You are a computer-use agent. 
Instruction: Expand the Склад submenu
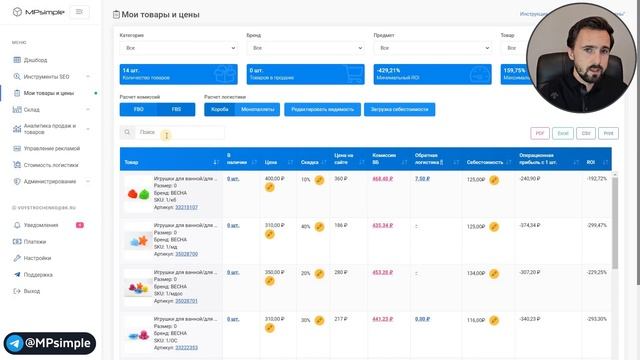88,109
